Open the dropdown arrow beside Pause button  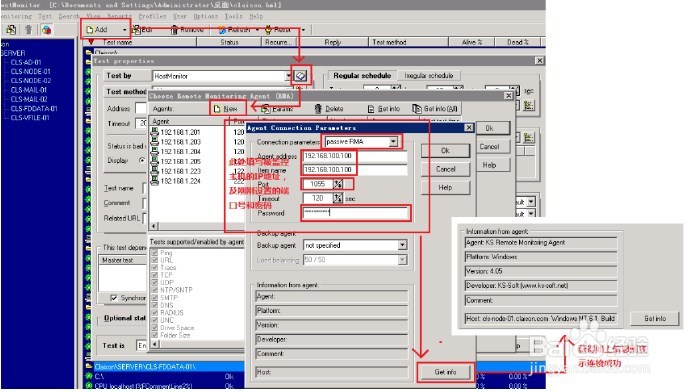pyautogui.click(x=303, y=30)
